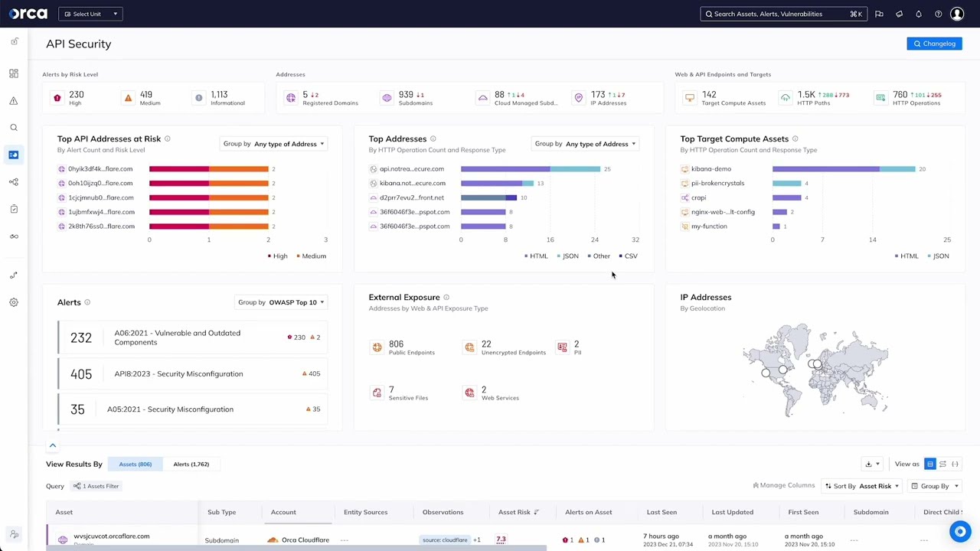Open the user support icon at sidebar bottom
Screen dimensions: 980x551
(x=14, y=535)
